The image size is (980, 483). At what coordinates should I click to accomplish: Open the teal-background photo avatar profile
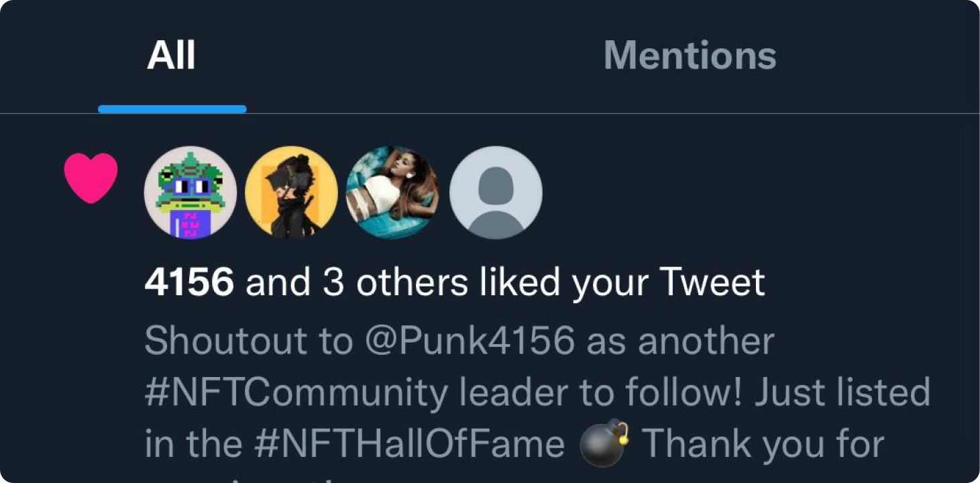pos(392,193)
